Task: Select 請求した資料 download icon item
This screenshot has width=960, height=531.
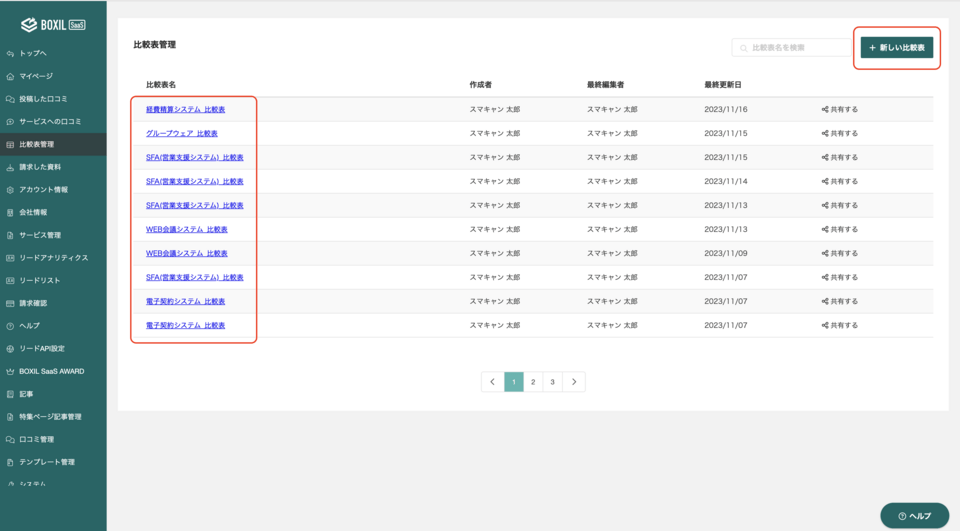Action: tap(10, 167)
